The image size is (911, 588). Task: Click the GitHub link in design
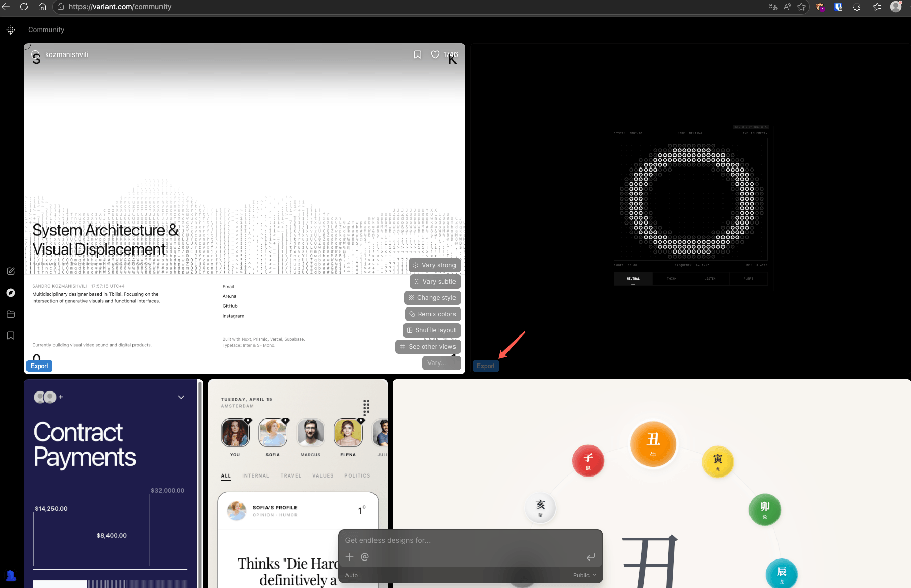[230, 306]
